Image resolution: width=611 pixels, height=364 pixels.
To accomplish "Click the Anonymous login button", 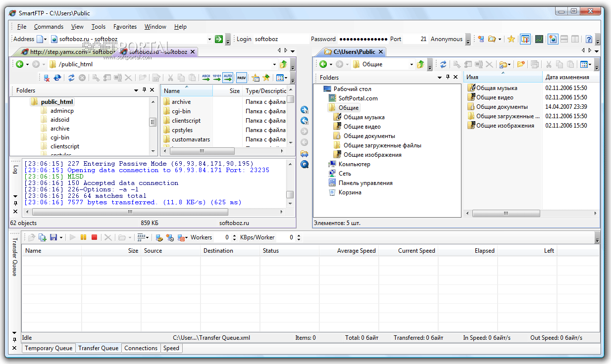I will pos(447,39).
